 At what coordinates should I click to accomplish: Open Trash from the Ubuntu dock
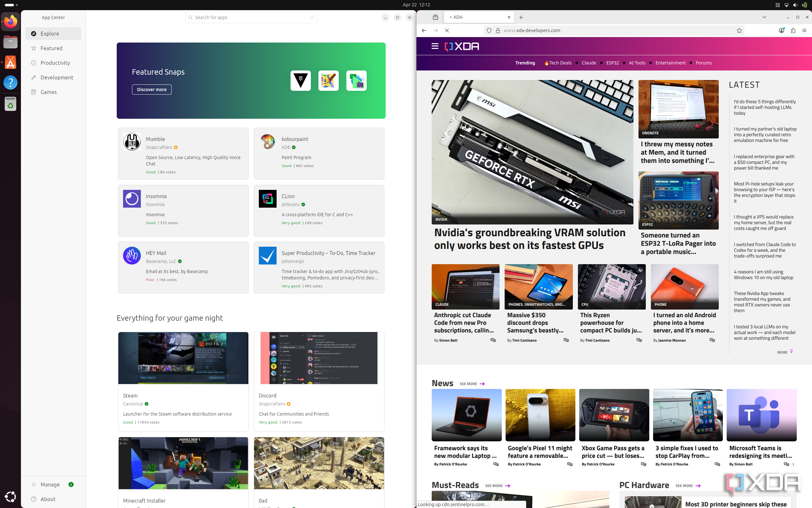tap(10, 104)
